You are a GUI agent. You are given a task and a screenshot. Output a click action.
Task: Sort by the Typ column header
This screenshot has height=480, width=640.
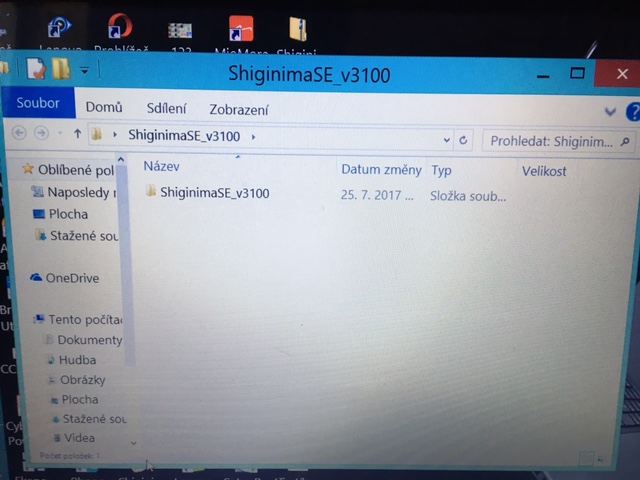coord(441,171)
